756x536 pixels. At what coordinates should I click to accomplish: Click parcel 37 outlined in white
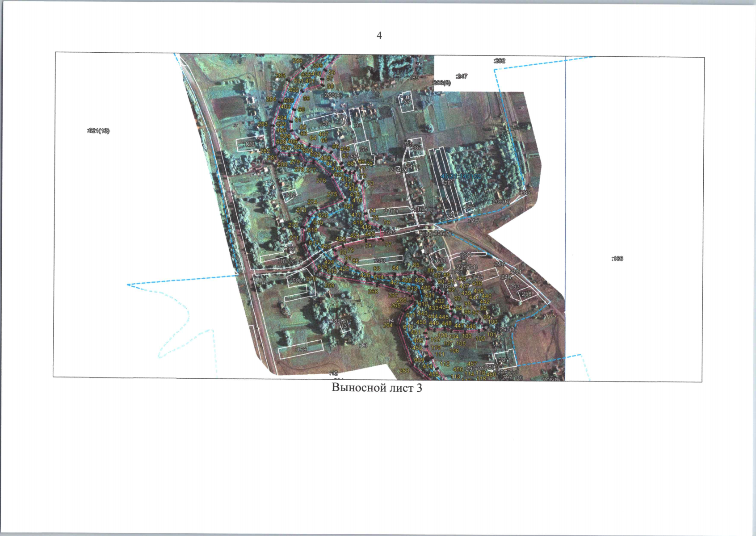point(407,102)
